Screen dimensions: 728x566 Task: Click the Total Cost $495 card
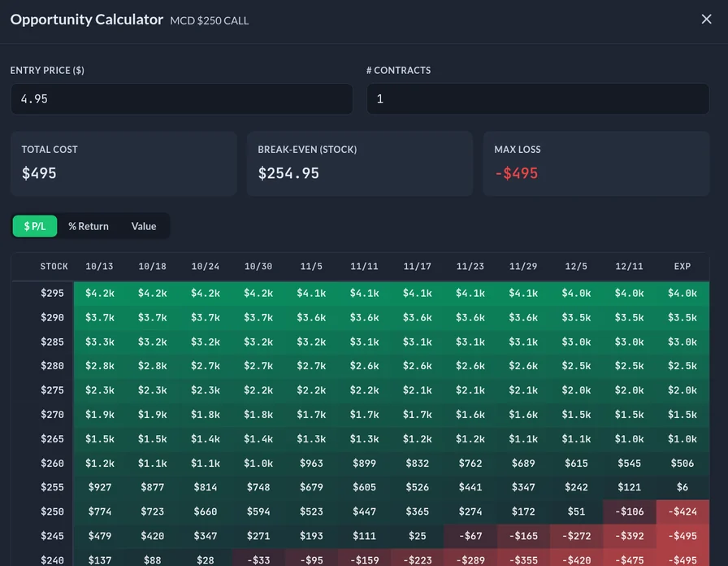point(123,163)
